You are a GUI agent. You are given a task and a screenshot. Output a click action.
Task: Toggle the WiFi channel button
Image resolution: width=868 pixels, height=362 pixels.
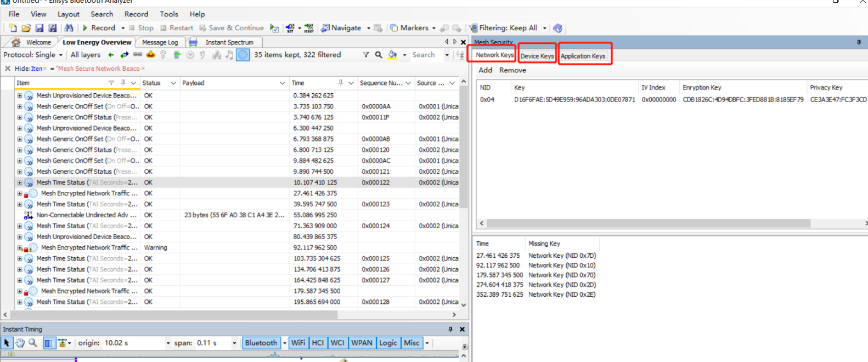click(x=298, y=343)
